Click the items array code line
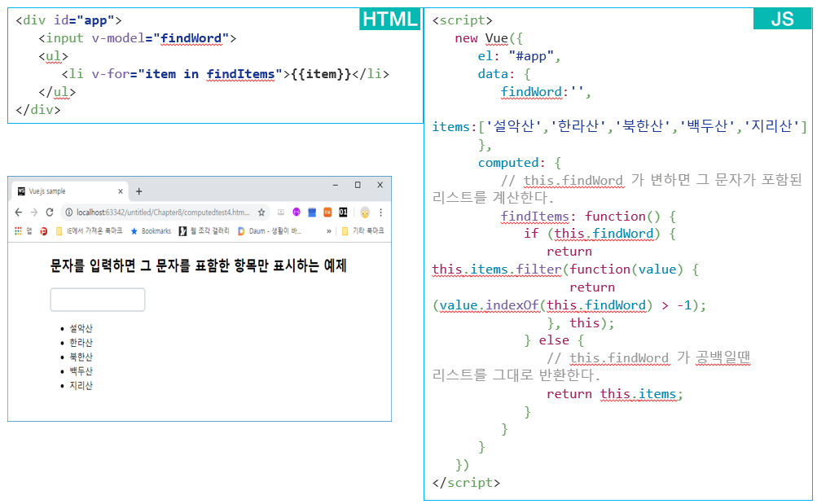 point(620,126)
